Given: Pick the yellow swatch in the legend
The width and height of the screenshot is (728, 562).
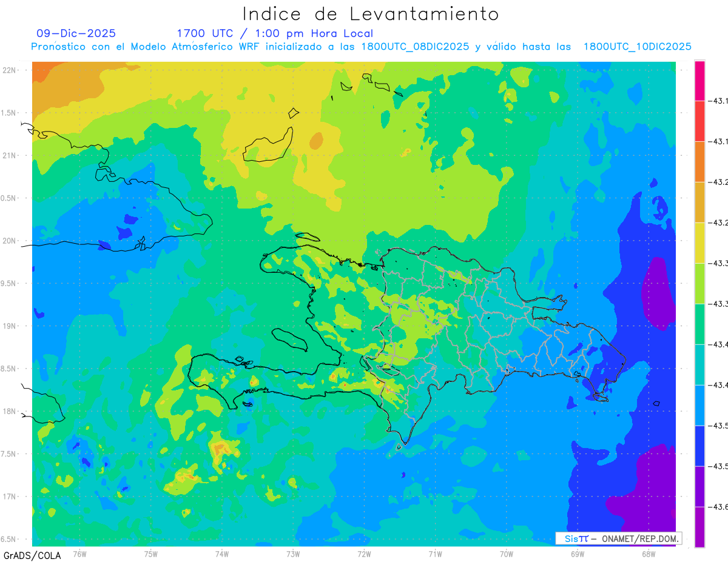Looking at the screenshot, I should [699, 243].
